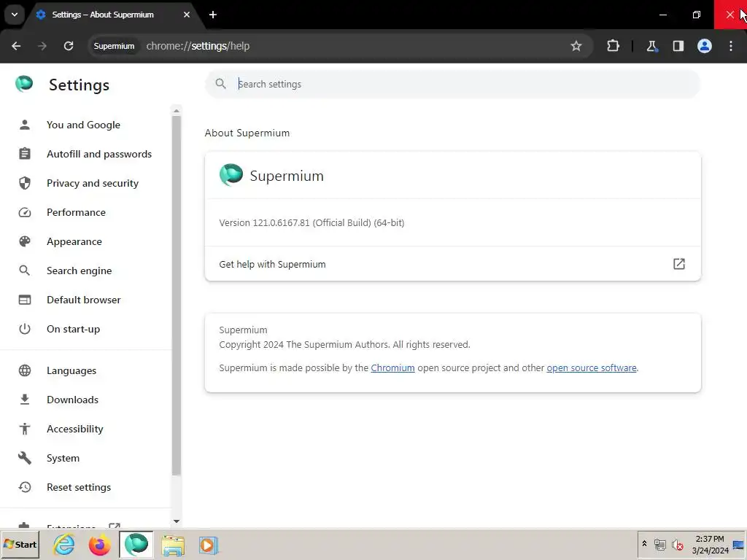Click the accessibility figure icon
747x560 pixels.
[x=25, y=429]
